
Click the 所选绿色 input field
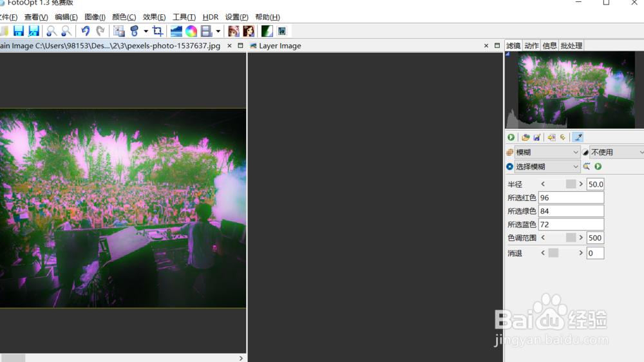[x=571, y=211]
